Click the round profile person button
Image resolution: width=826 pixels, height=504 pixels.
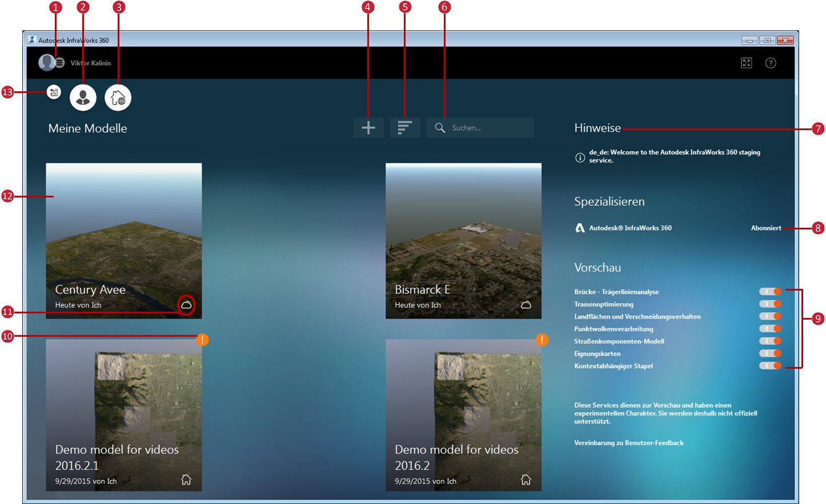pos(83,97)
